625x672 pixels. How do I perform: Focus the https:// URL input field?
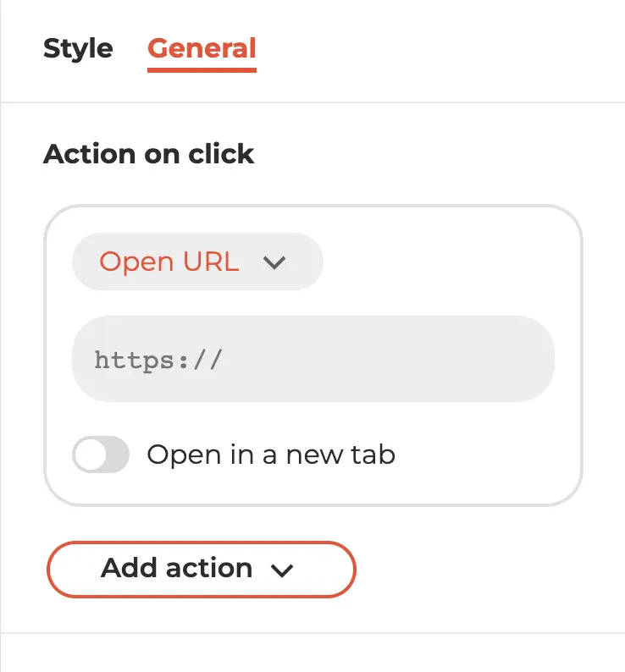[313, 359]
